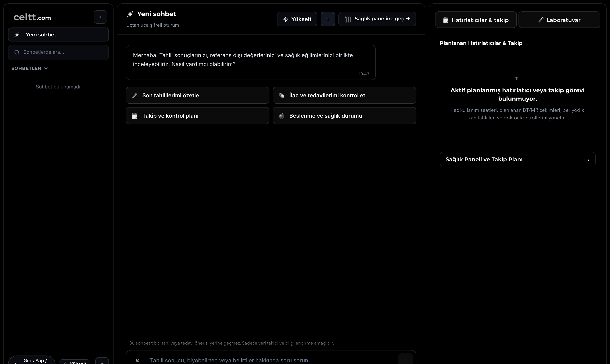Click the disclaimer text starting Bu sohbet tıbbi
610x364 pixels.
[x=232, y=343]
